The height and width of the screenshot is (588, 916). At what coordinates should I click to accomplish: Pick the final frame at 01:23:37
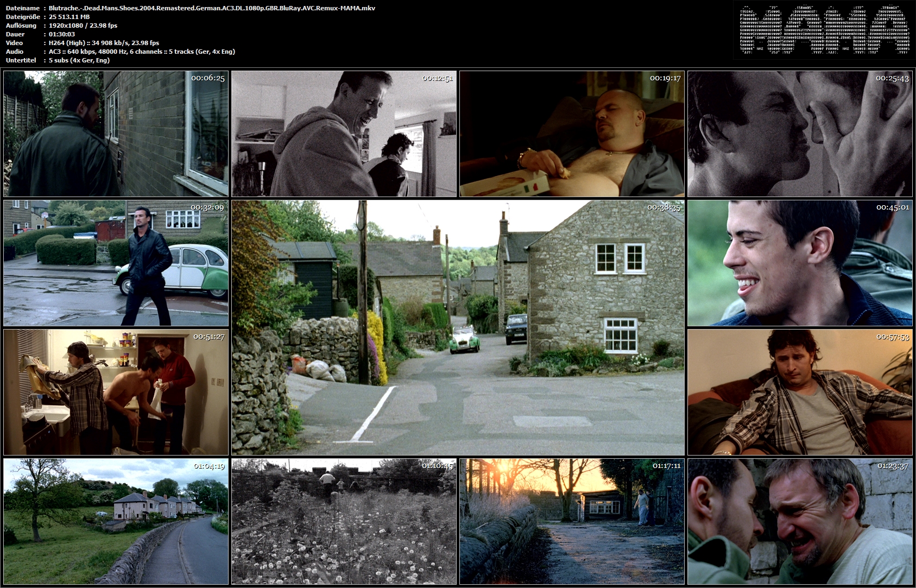click(x=800, y=521)
